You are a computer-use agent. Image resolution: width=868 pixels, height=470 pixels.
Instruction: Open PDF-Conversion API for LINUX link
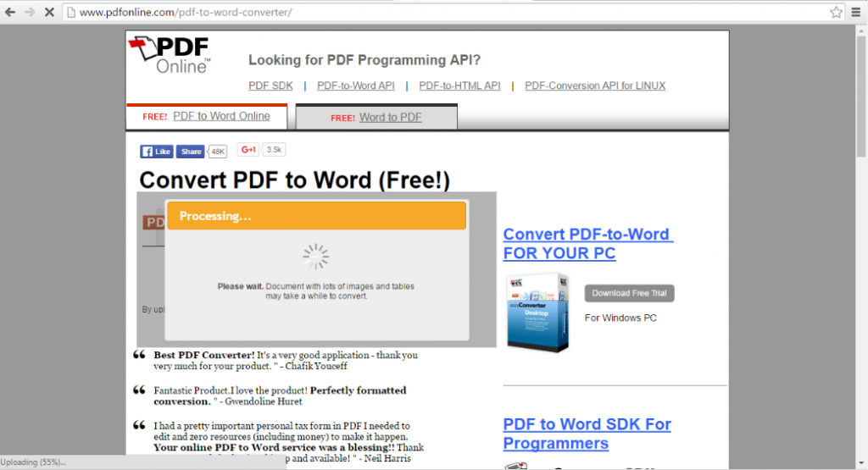[595, 86]
